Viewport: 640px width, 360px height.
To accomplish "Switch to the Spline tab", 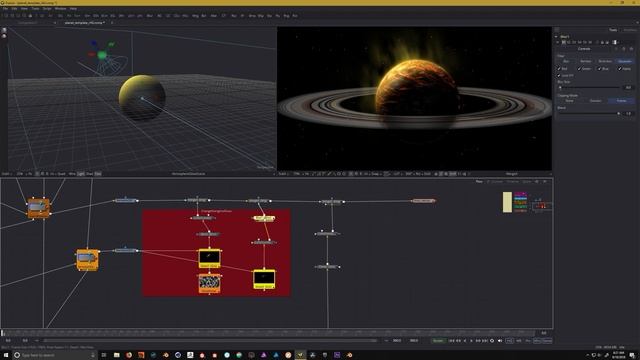I will coord(527,181).
